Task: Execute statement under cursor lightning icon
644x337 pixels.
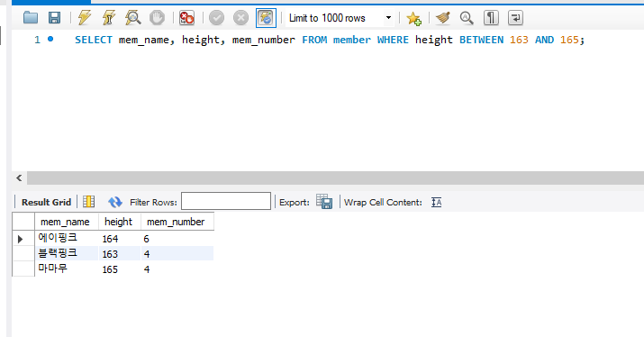Action: coord(108,18)
